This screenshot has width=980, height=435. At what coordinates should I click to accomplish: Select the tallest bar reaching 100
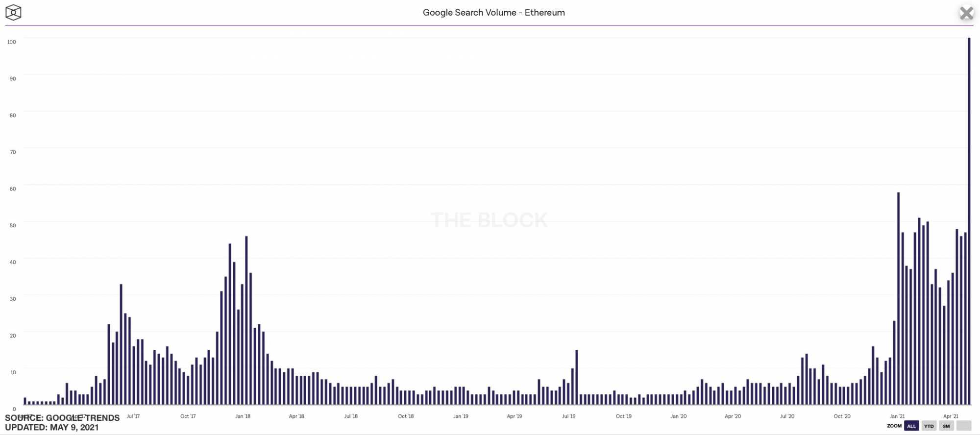click(969, 220)
